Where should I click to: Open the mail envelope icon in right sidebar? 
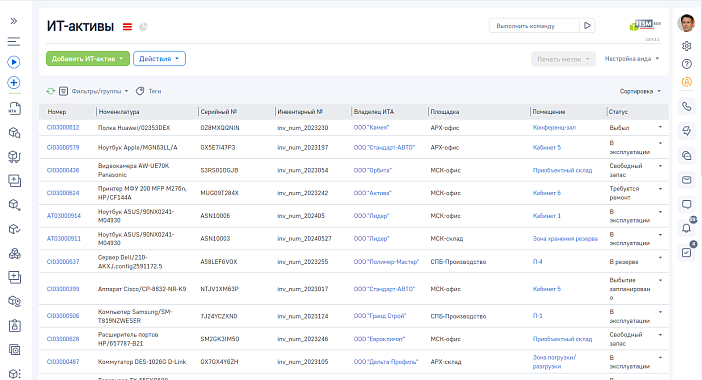[686, 180]
